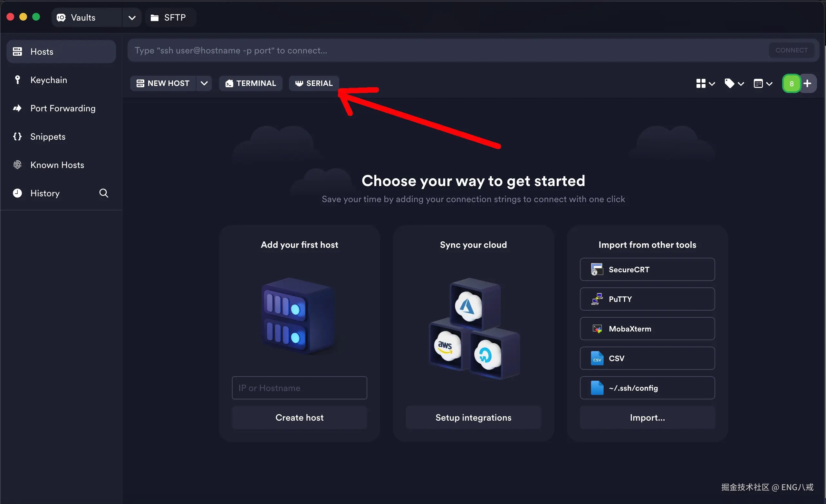Open the SFTP tab

(171, 17)
